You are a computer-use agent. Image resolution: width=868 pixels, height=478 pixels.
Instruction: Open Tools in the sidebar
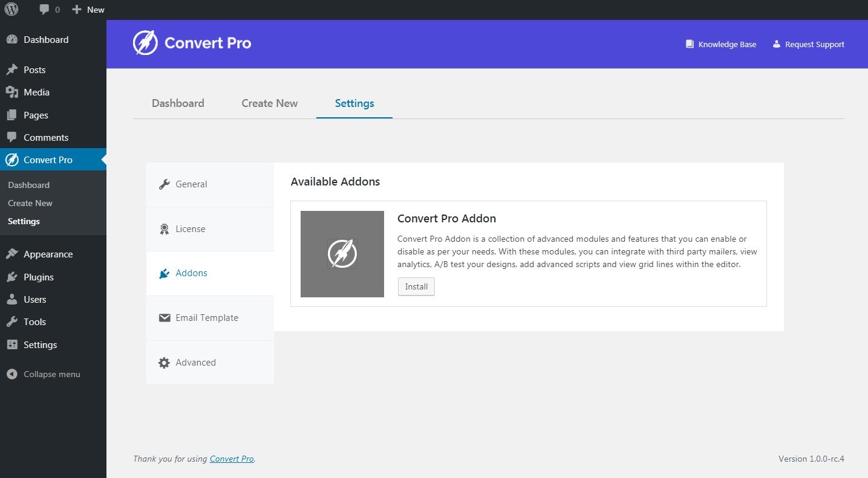pos(53,322)
